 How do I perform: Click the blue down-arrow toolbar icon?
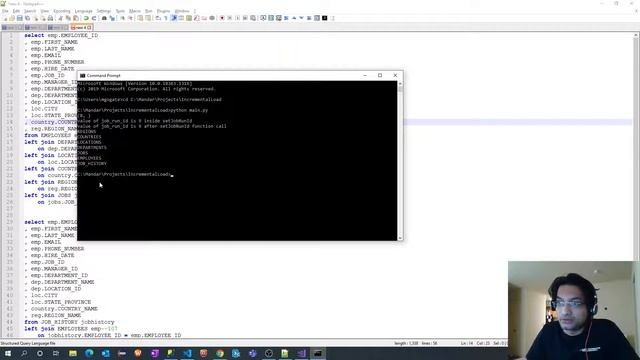pos(302,18)
